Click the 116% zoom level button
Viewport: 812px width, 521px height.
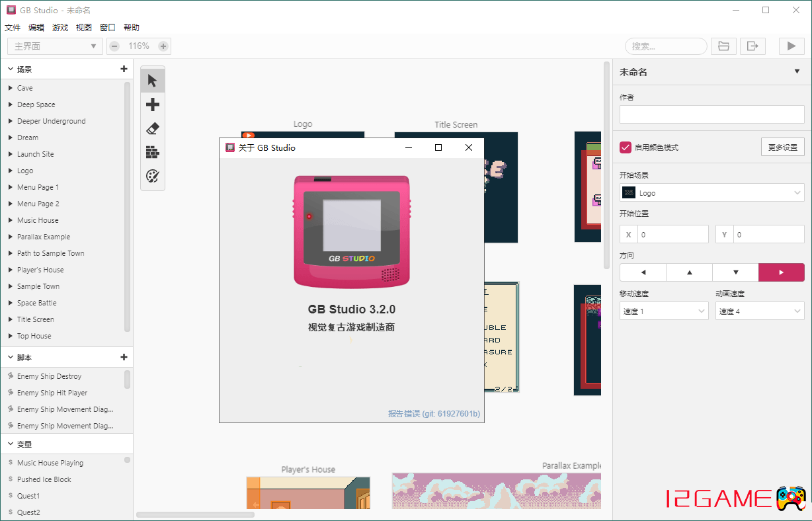click(139, 46)
